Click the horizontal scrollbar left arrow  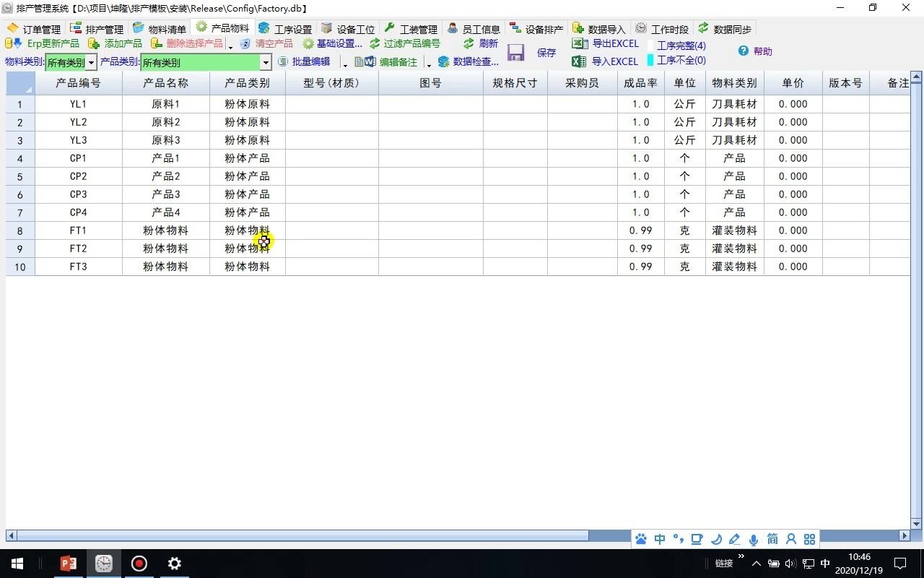point(12,536)
